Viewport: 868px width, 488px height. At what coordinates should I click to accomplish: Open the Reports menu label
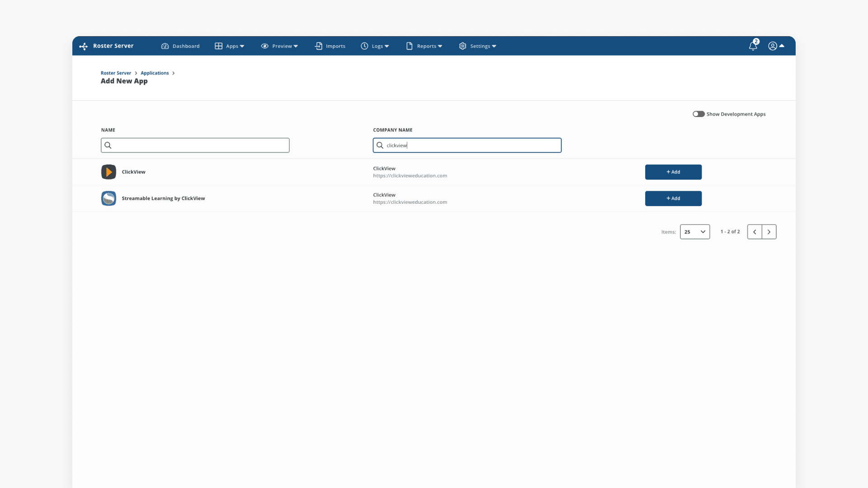427,46
